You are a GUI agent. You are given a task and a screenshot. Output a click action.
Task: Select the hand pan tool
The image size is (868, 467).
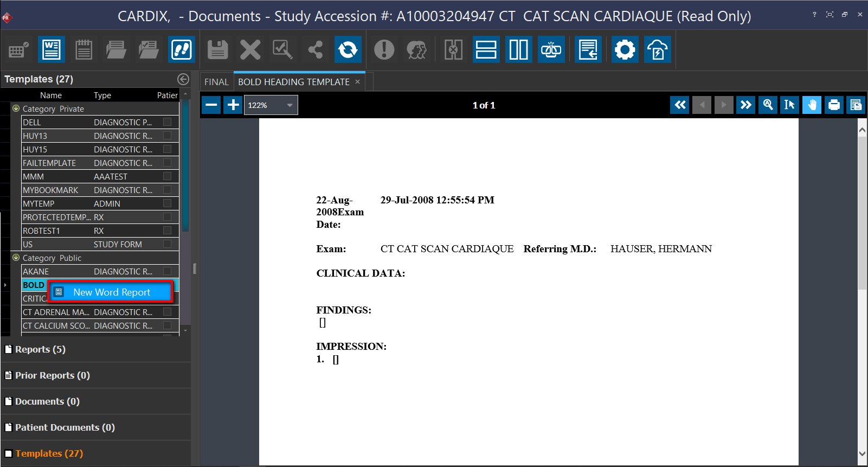(x=812, y=105)
